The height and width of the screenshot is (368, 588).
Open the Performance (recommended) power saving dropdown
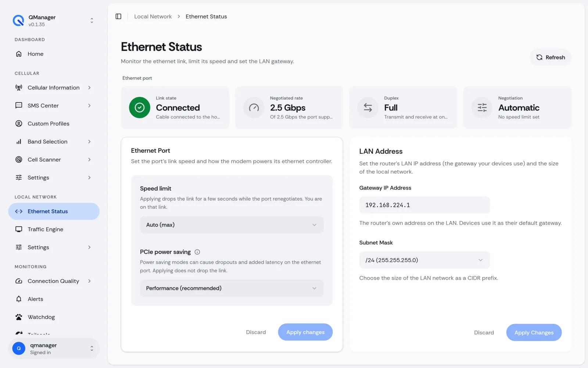tap(232, 288)
